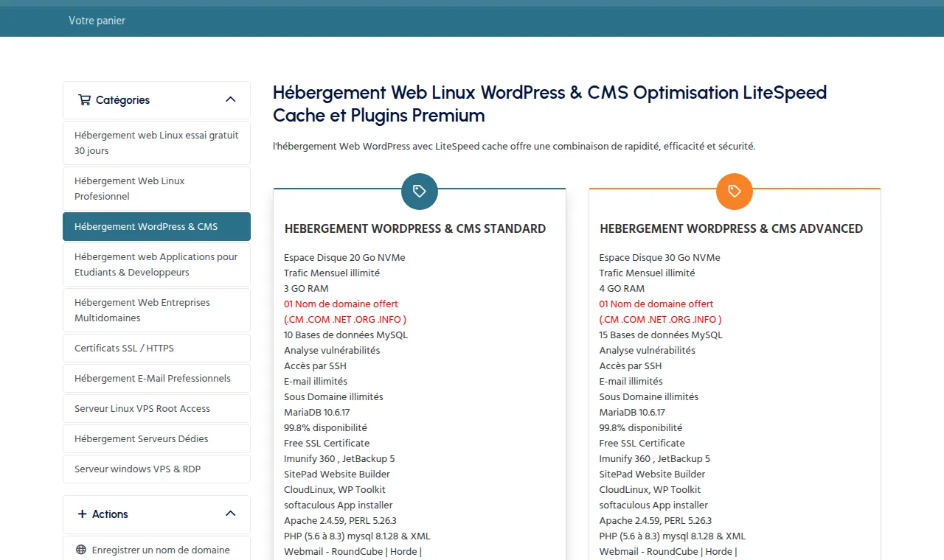Viewport: 944px width, 560px height.
Task: Select Hébergement Serveurs Dédies category
Action: [x=156, y=438]
